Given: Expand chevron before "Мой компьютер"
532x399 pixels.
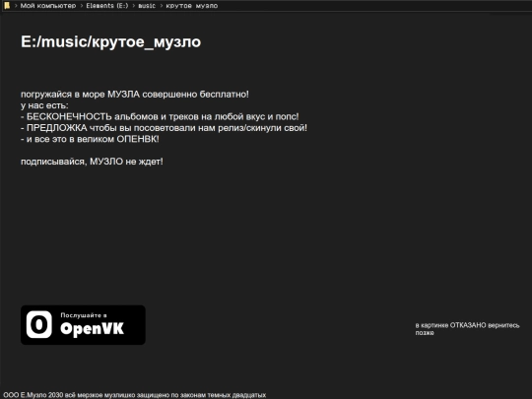Looking at the screenshot, I should 16,6.
